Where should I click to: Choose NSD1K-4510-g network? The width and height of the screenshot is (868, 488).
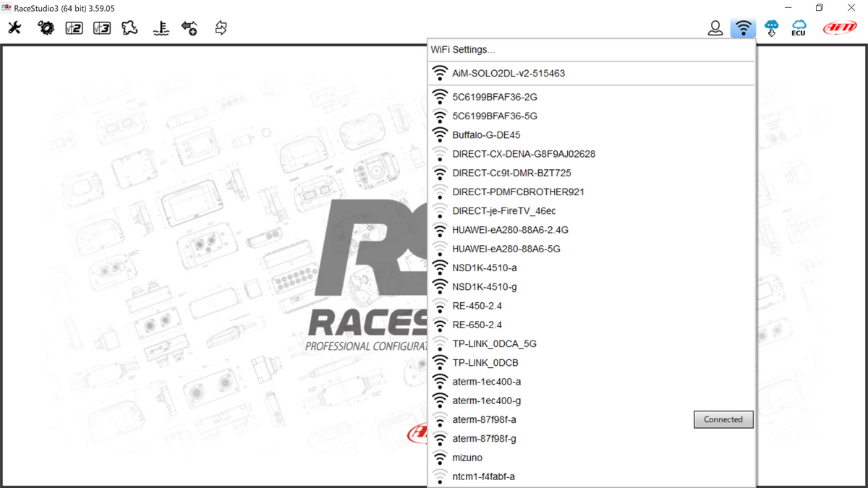pos(591,286)
